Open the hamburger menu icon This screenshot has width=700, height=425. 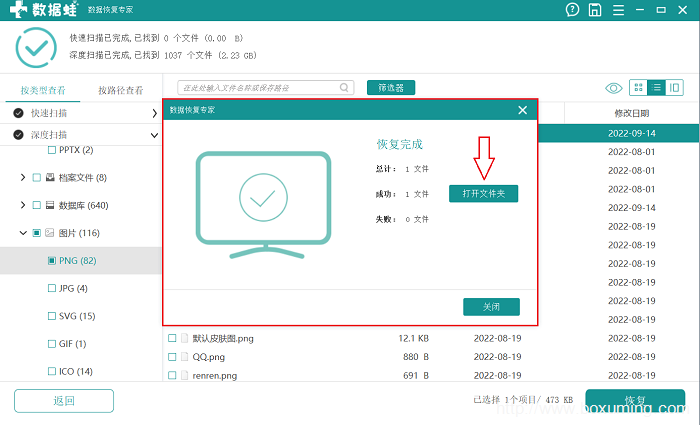[618, 10]
